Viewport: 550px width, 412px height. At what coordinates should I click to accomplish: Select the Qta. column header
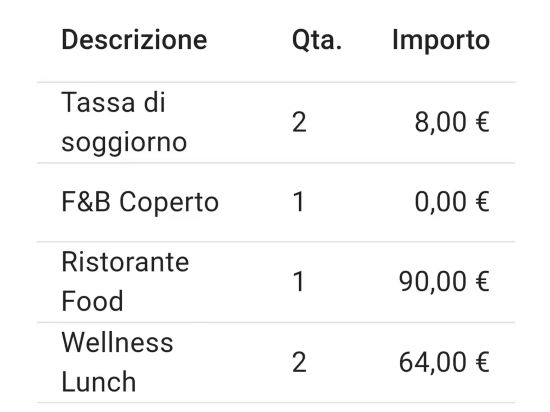pos(317,41)
